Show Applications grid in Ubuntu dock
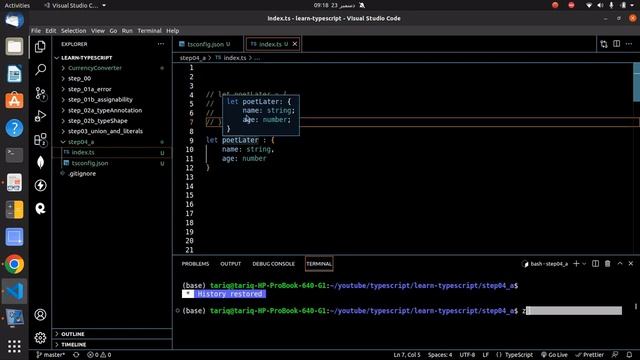The width and height of the screenshot is (640, 360). click(x=14, y=346)
